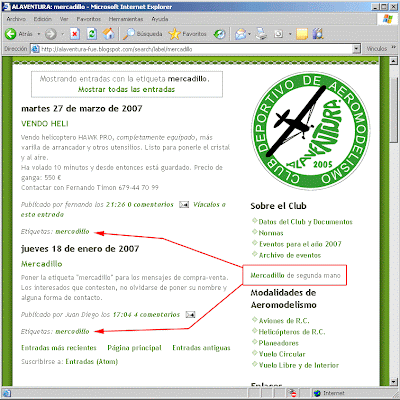
Task: Open the Mercadillo post title link
Action: pyautogui.click(x=42, y=264)
